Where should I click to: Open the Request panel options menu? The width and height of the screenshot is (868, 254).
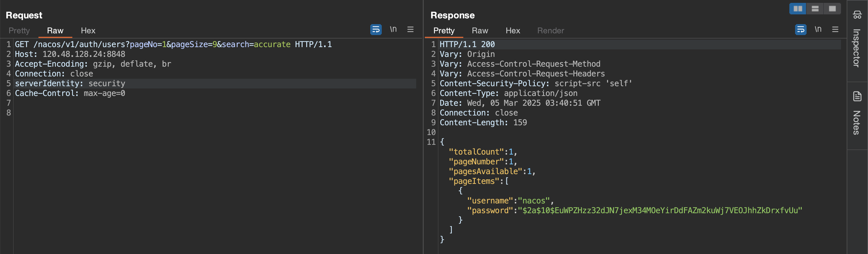(x=410, y=29)
